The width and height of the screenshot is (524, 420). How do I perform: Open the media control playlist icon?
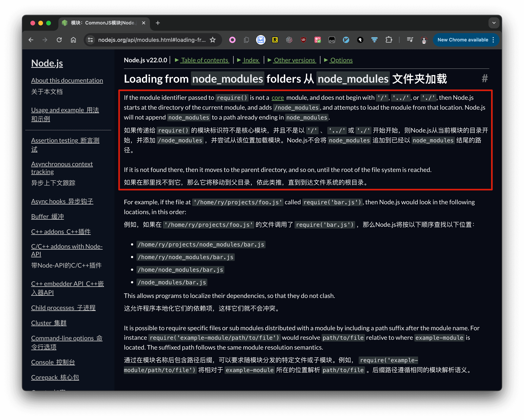[x=410, y=40]
